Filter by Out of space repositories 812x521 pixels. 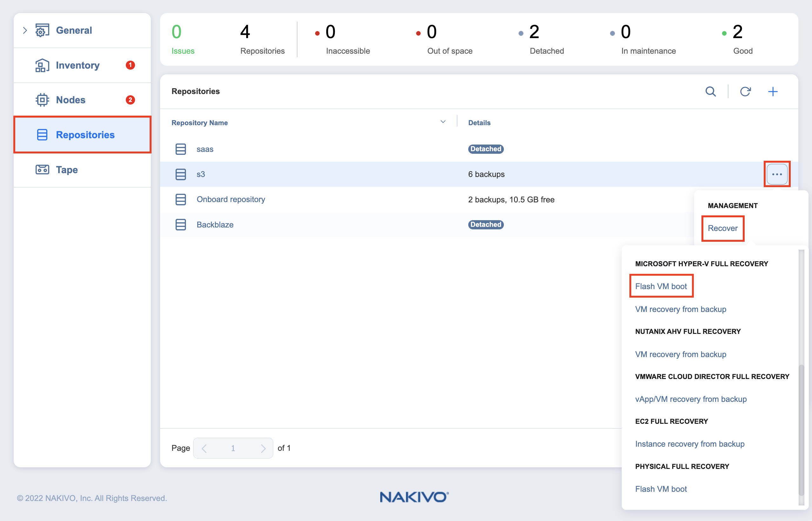pyautogui.click(x=444, y=39)
